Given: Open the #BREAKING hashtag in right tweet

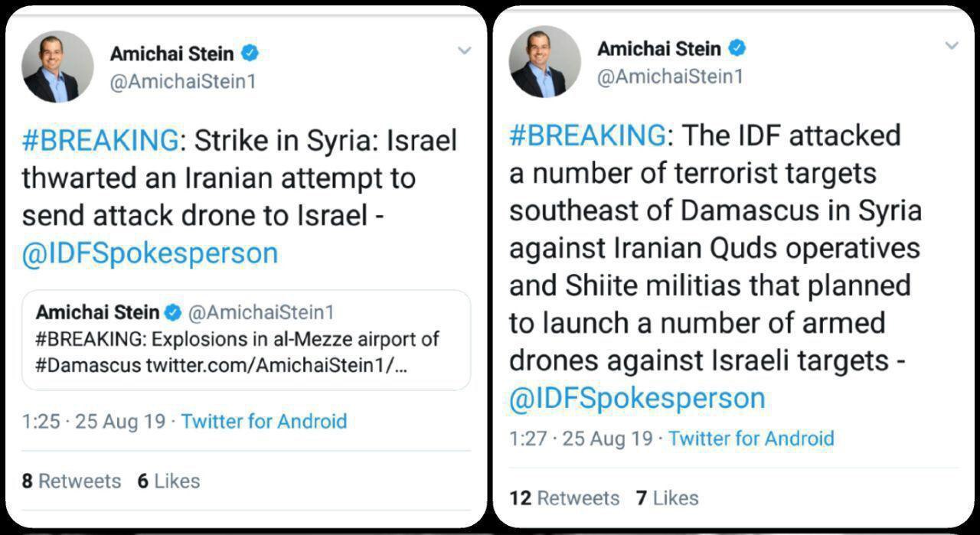Looking at the screenshot, I should (x=587, y=135).
